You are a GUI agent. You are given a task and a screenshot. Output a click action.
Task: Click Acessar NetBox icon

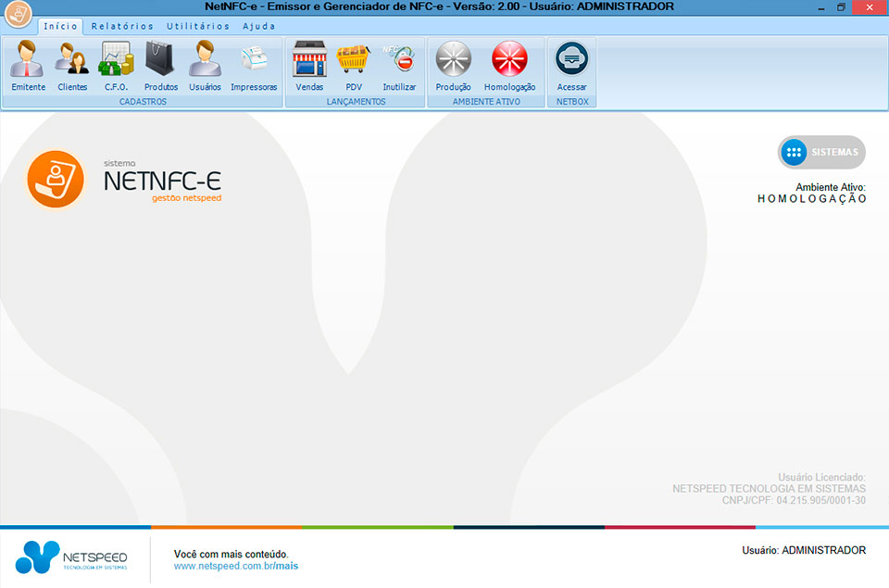(571, 66)
